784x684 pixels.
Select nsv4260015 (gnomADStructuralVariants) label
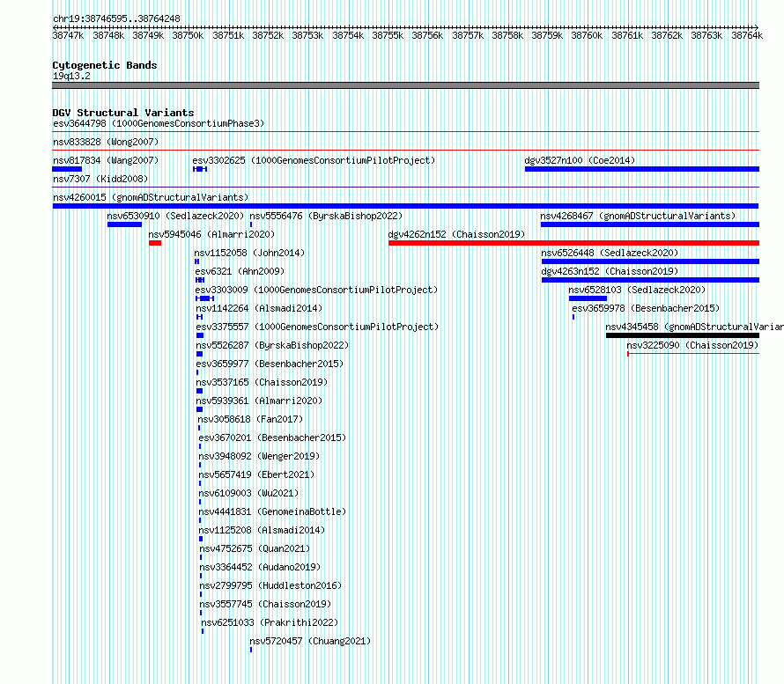point(151,197)
